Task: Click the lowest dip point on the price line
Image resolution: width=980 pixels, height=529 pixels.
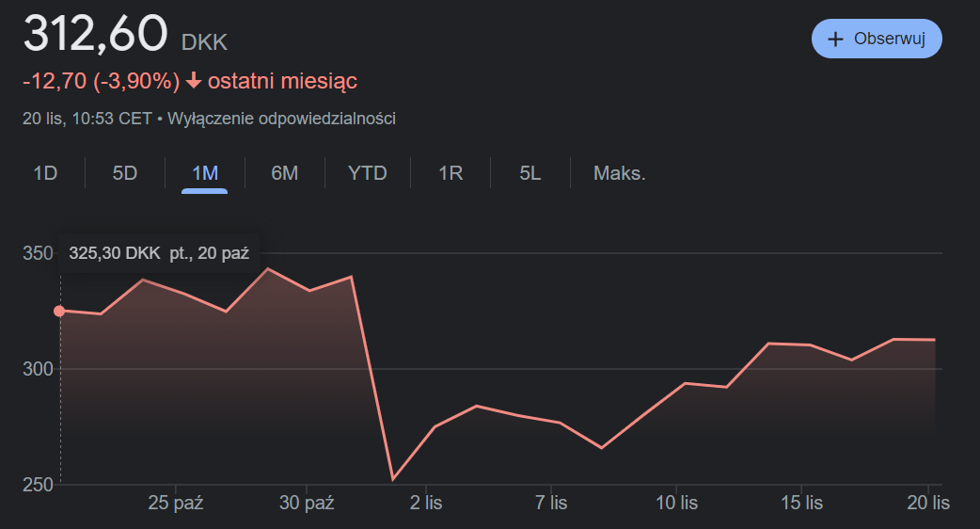Action: (x=393, y=479)
